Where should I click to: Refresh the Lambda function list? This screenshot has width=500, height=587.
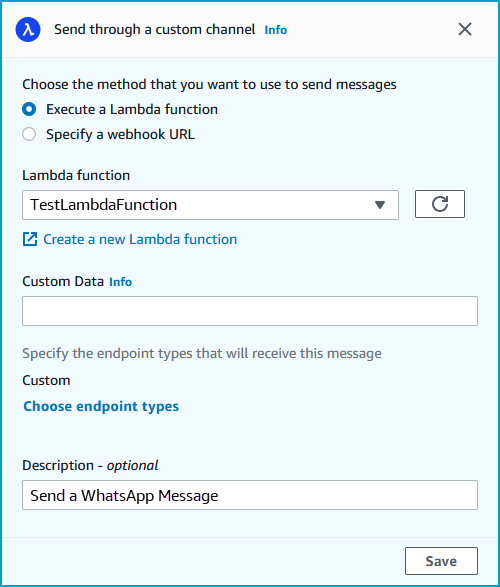[440, 204]
